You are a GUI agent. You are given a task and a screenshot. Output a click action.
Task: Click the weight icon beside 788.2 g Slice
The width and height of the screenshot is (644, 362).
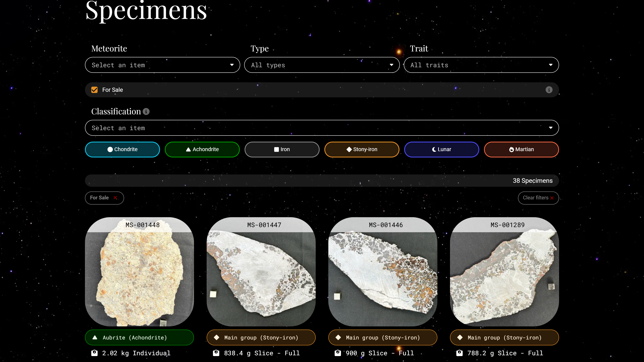point(459,353)
